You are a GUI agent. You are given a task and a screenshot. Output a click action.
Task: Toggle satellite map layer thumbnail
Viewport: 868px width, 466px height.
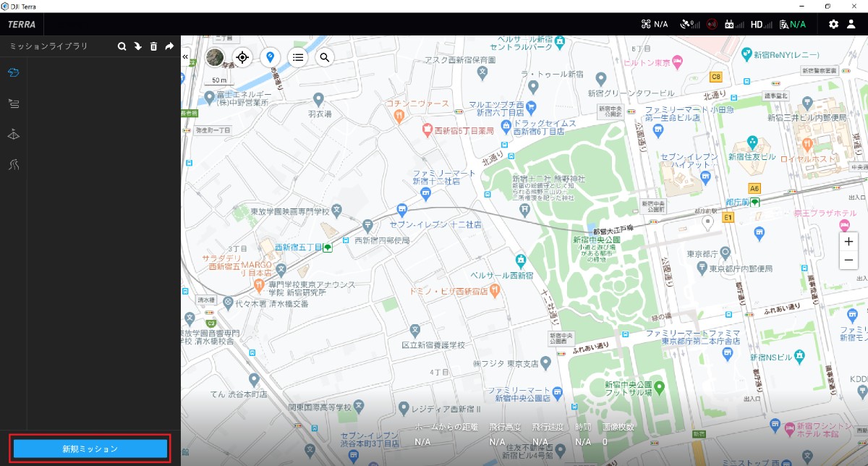coord(215,57)
